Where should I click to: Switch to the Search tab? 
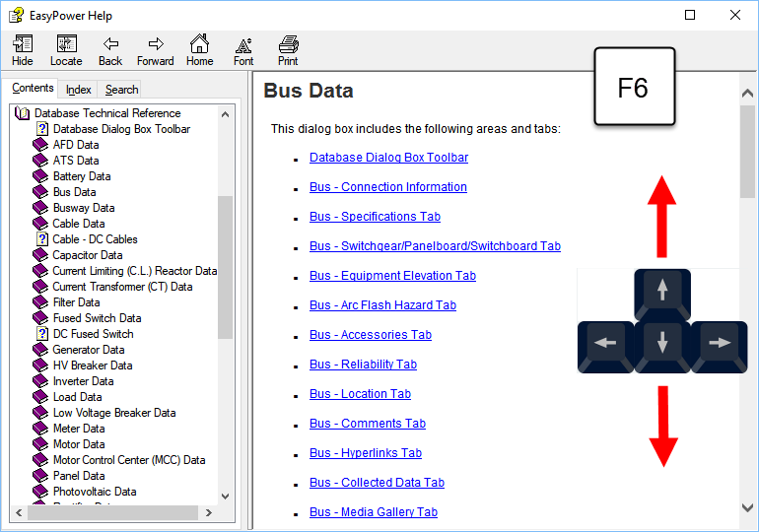pyautogui.click(x=121, y=90)
